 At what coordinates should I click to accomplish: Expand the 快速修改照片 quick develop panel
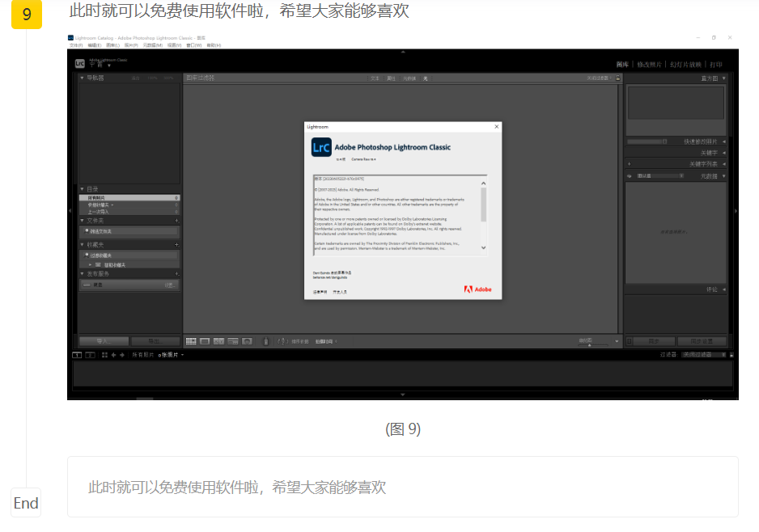pyautogui.click(x=724, y=141)
